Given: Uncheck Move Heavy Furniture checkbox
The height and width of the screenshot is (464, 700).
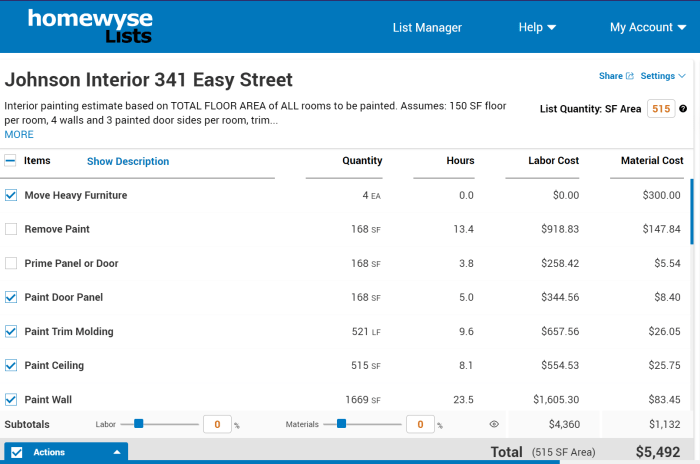Looking at the screenshot, I should 11,195.
